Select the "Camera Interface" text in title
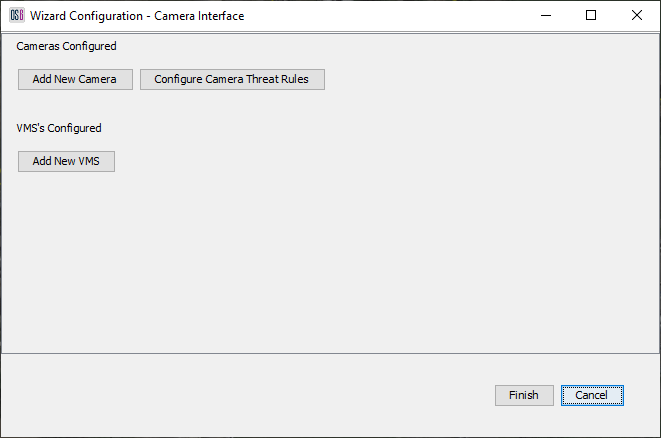 [199, 16]
